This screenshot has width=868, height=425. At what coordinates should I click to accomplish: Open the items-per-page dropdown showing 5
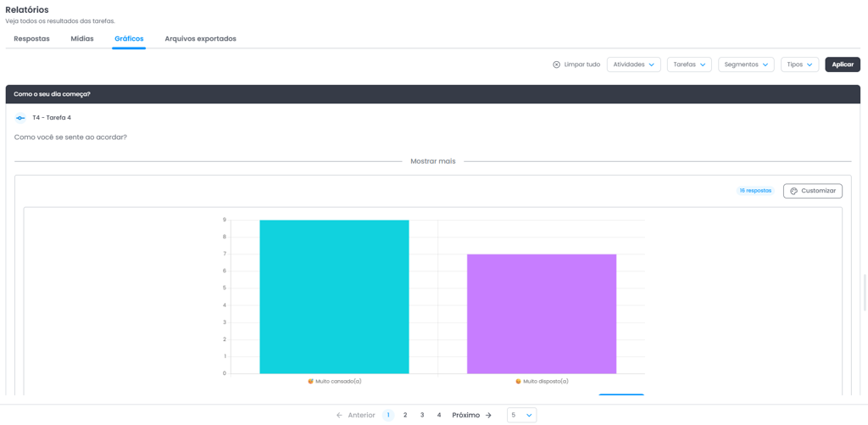click(521, 415)
